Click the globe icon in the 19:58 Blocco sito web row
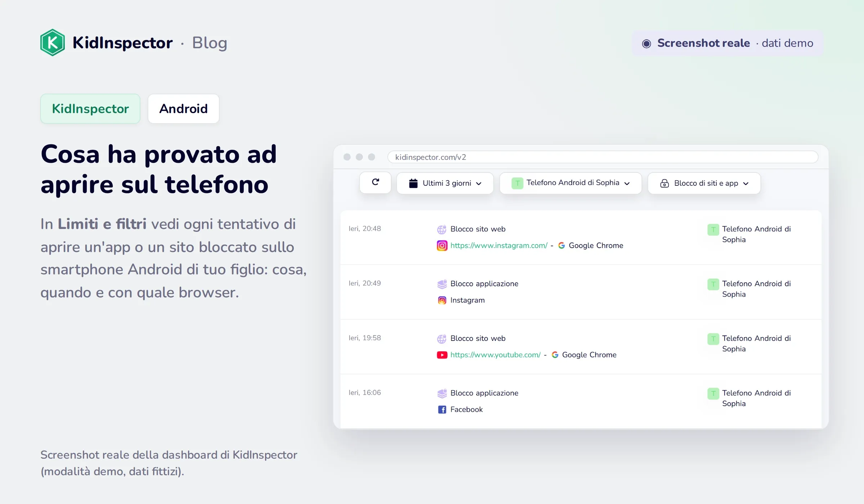 point(442,339)
